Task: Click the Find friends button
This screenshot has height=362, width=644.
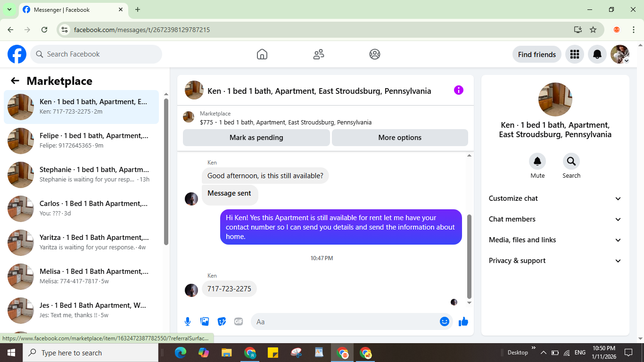Action: [x=537, y=54]
